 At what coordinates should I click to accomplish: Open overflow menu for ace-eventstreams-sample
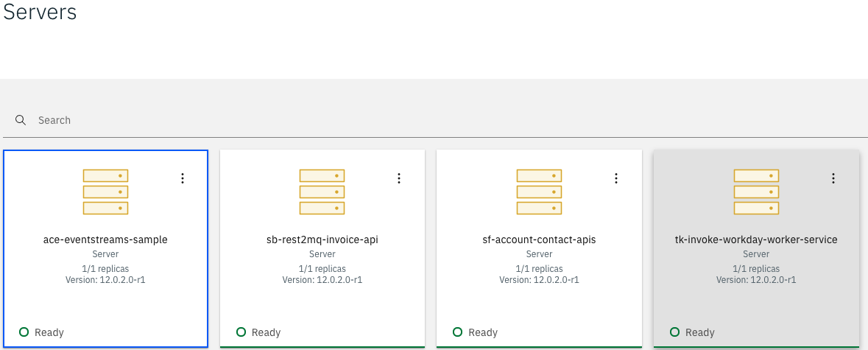click(183, 178)
